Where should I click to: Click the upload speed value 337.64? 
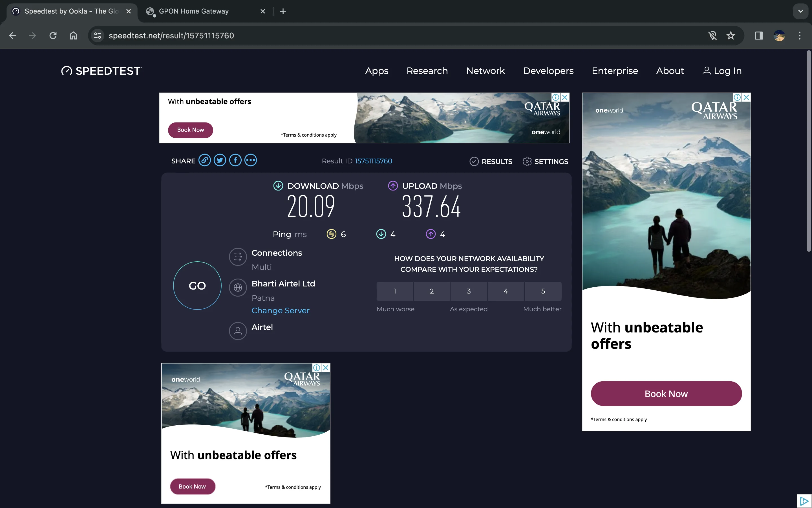(431, 206)
